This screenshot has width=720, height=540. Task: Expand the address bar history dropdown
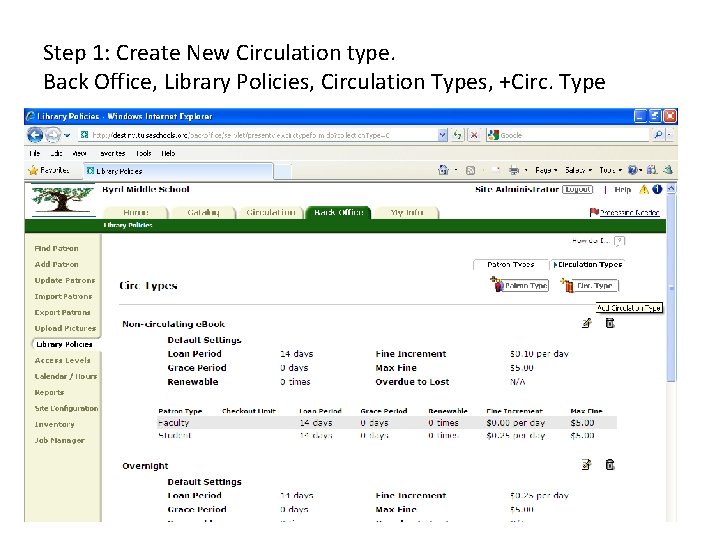point(443,135)
